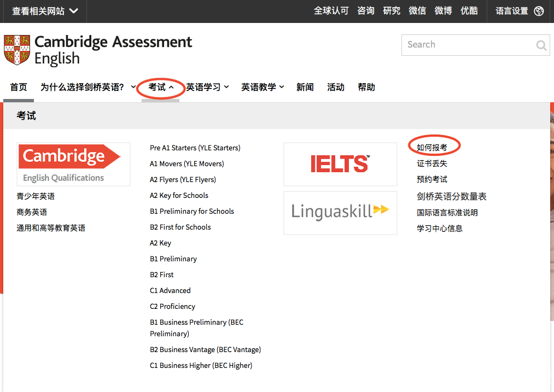This screenshot has height=392, width=554.
Task: Open the 青少年英语 link
Action: click(36, 196)
